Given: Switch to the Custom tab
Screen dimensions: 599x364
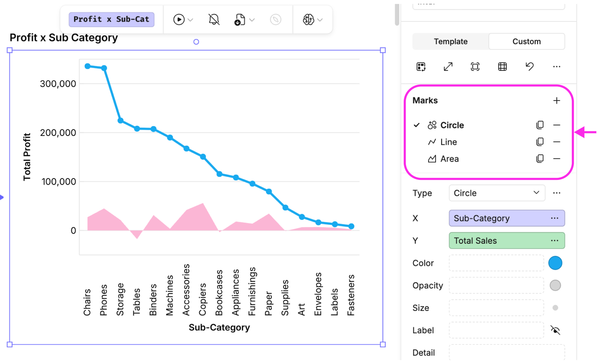Looking at the screenshot, I should tap(526, 41).
